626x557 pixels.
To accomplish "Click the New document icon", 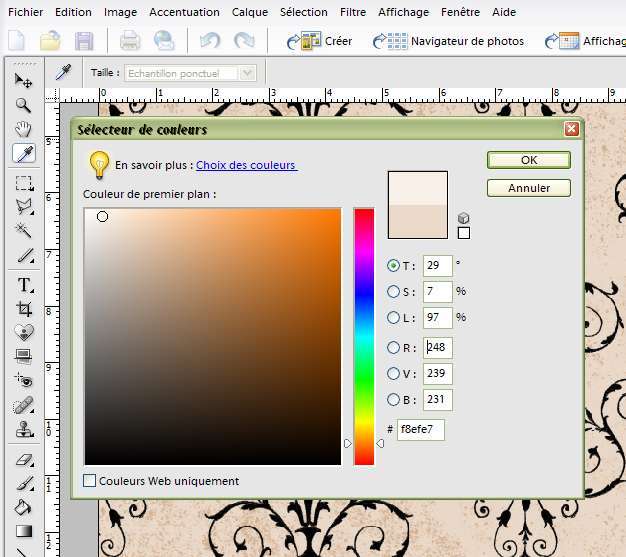I will (17, 40).
